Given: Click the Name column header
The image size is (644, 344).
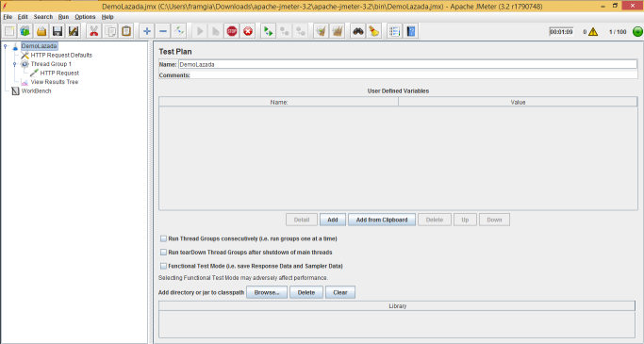Looking at the screenshot, I should tap(279, 102).
